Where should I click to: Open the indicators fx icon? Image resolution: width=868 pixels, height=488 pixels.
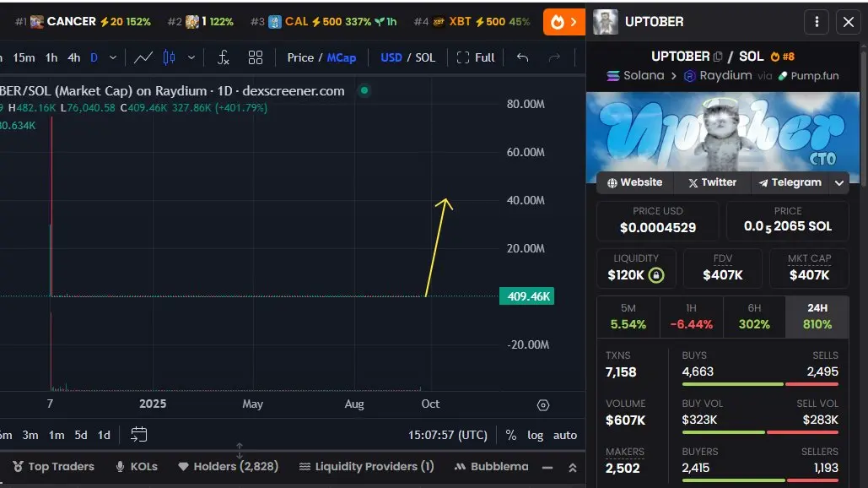(223, 57)
